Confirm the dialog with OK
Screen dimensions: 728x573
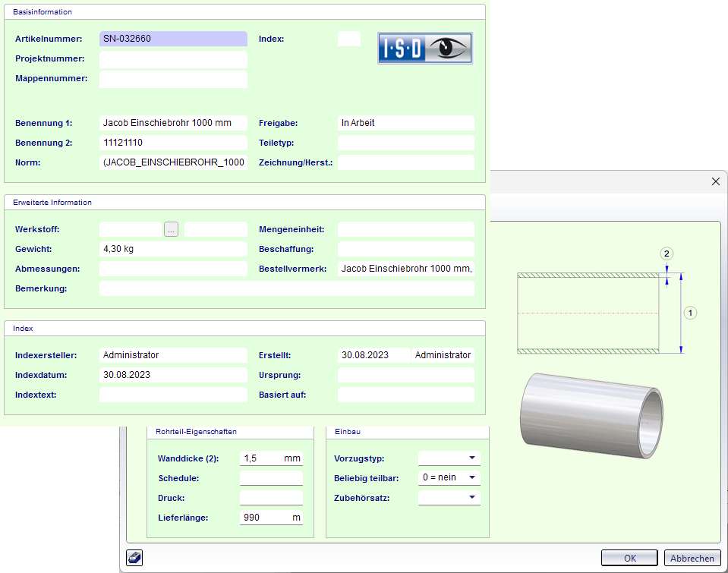coord(629,558)
